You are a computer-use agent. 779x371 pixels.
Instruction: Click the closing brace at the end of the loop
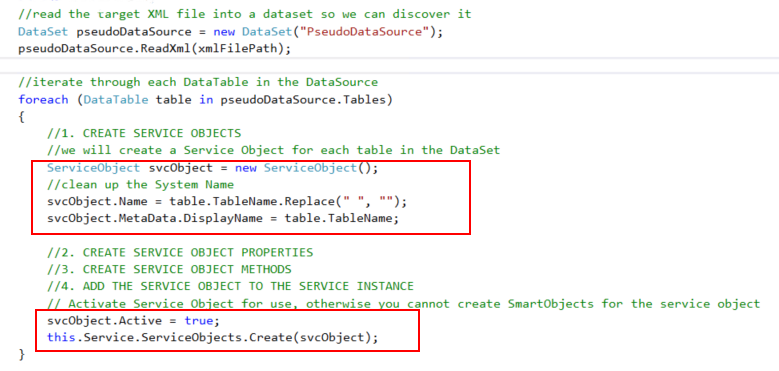click(x=21, y=355)
